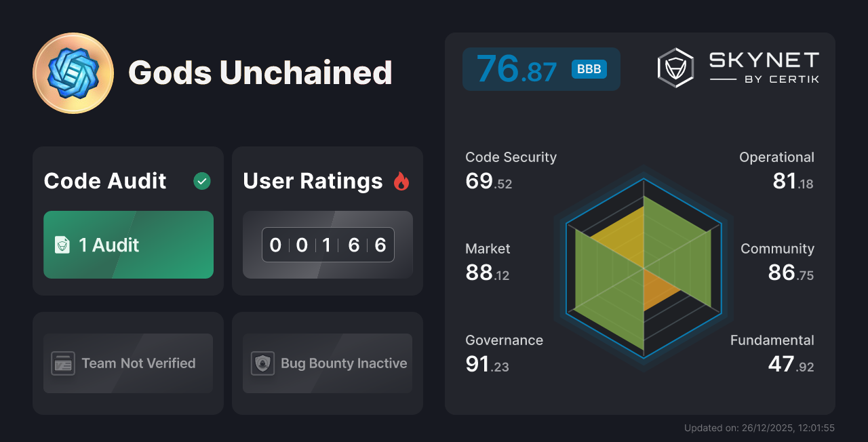Select the green checkmark on Code Audit
Image resolution: width=868 pixels, height=442 pixels.
201,180
